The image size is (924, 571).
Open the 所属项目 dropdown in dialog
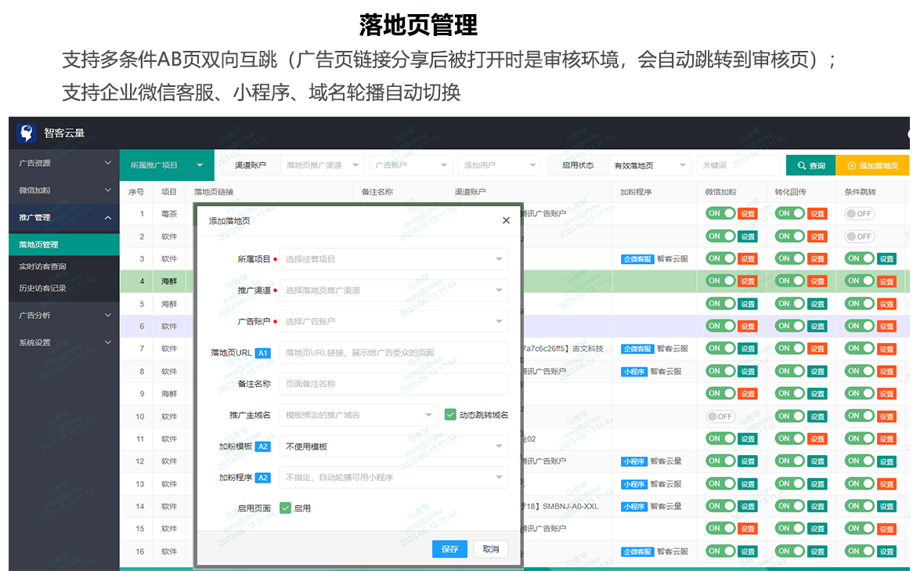click(x=393, y=259)
